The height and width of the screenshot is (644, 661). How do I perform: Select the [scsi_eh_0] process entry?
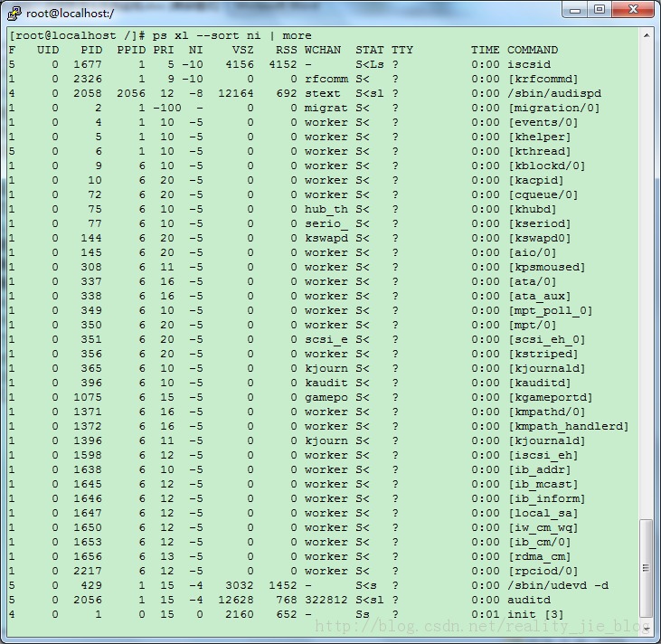click(547, 339)
